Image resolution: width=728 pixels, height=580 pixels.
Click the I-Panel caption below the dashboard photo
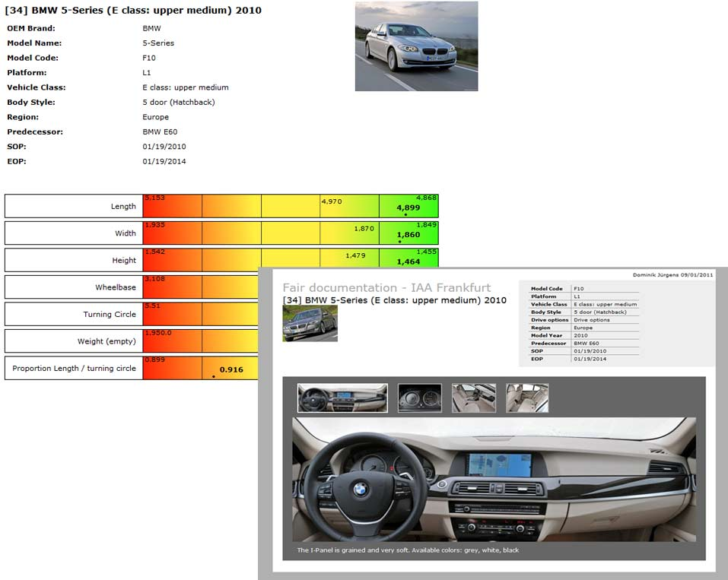coord(408,550)
